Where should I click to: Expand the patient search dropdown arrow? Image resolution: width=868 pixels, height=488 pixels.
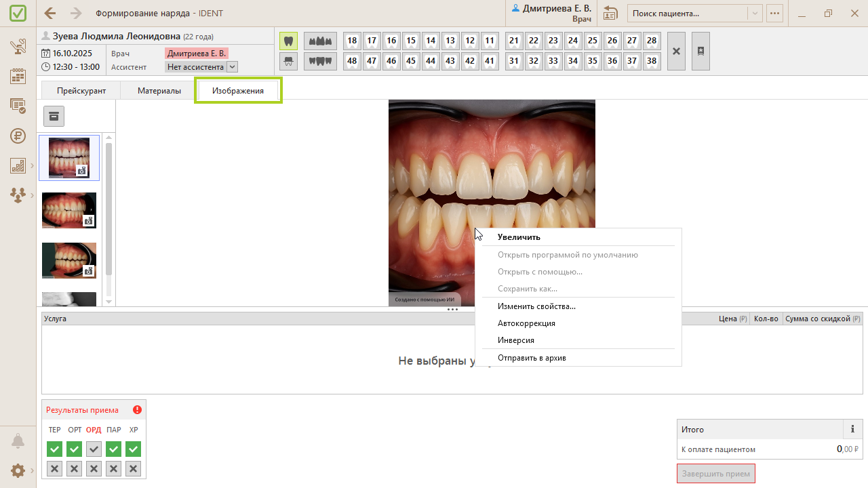pos(755,13)
